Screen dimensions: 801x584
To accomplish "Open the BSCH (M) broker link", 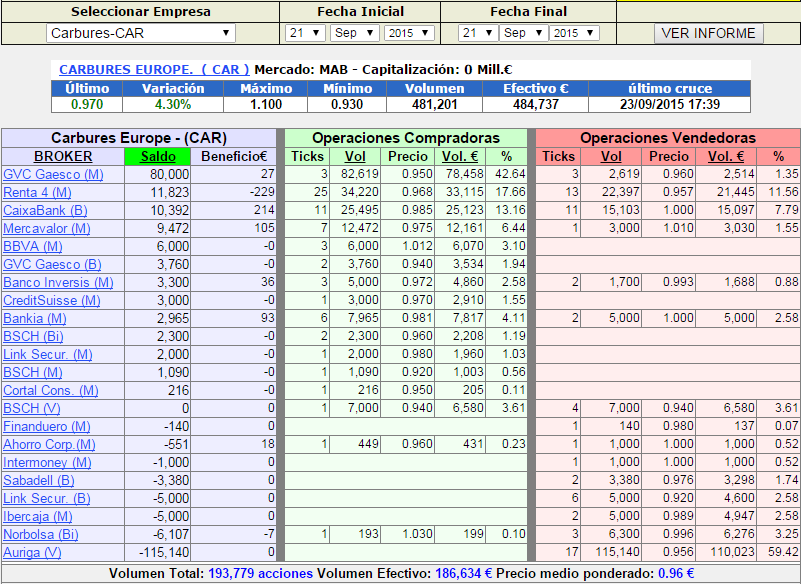I will coord(33,372).
